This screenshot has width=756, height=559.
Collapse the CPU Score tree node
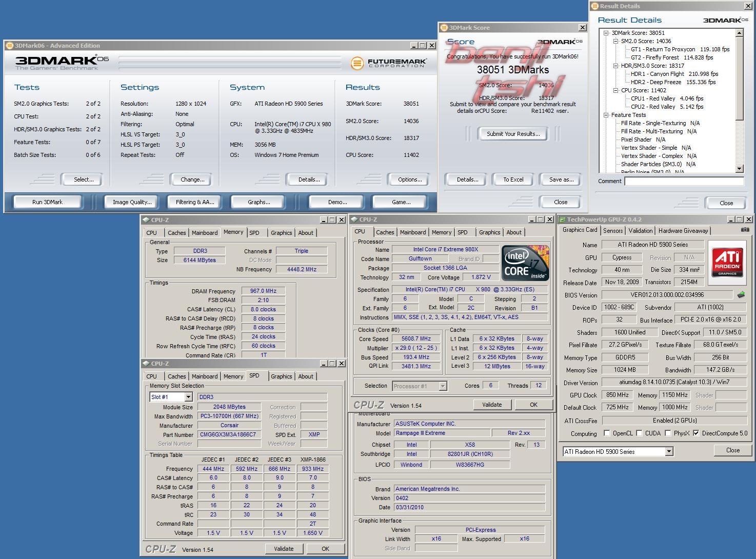click(615, 90)
